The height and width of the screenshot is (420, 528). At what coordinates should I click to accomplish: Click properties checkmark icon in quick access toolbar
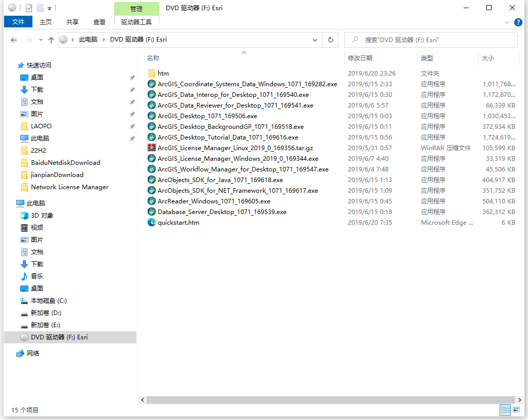coord(29,8)
